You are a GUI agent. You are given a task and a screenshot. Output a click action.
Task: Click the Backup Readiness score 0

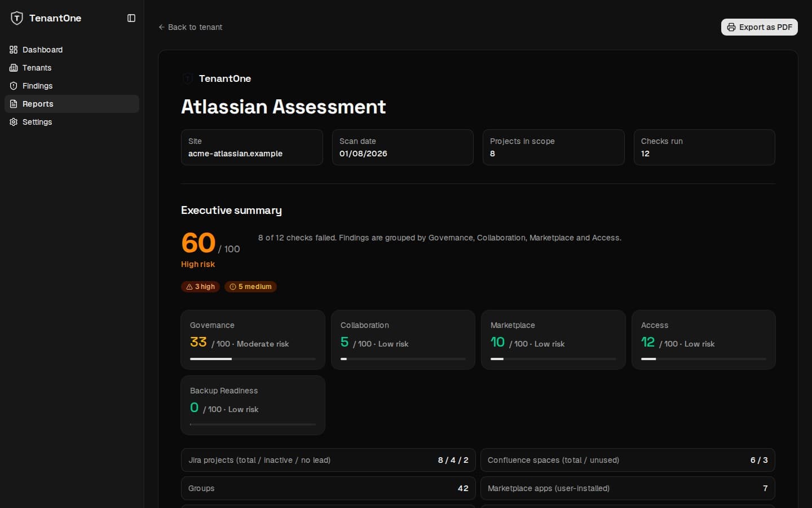(195, 408)
